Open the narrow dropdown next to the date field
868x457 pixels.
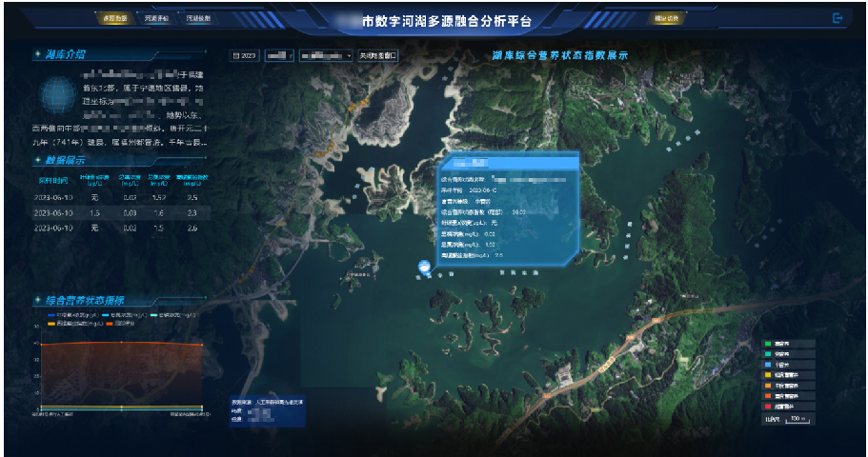click(279, 56)
